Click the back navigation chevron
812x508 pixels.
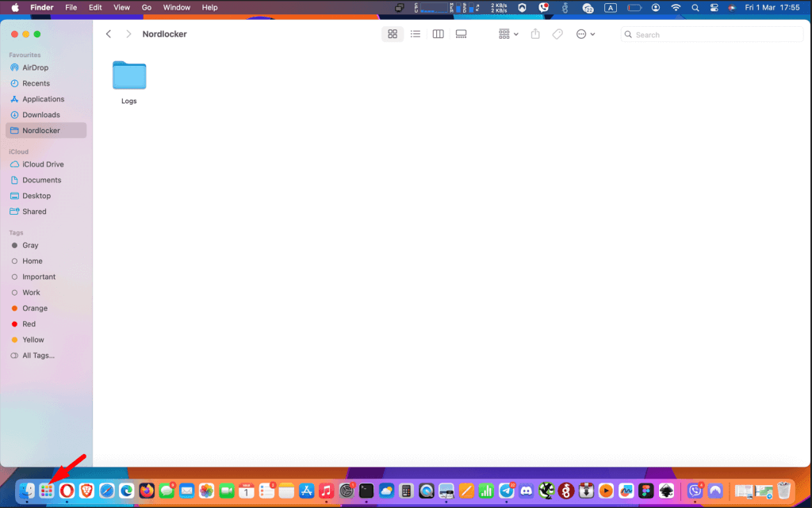click(x=109, y=34)
